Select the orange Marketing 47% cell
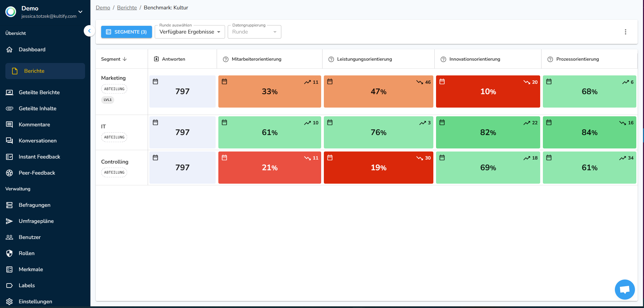This screenshot has width=644, height=308. pyautogui.click(x=378, y=91)
